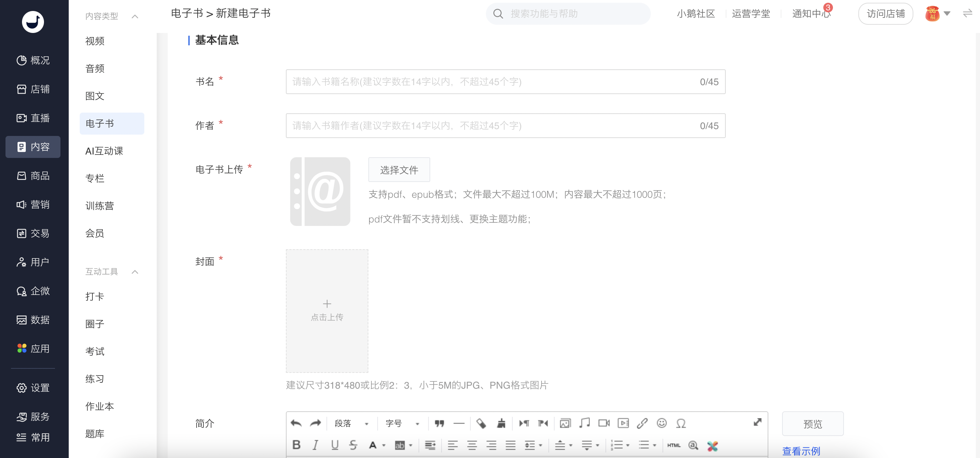The image size is (980, 458).
Task: Open the font color dropdown arrow
Action: (x=383, y=445)
